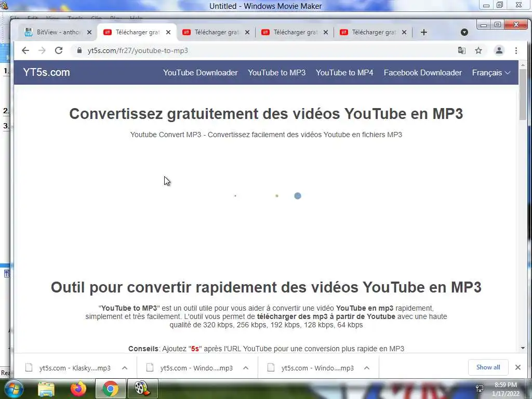Screen dimensions: 532x399
Task: Click the padlock site info icon
Action: point(79,50)
